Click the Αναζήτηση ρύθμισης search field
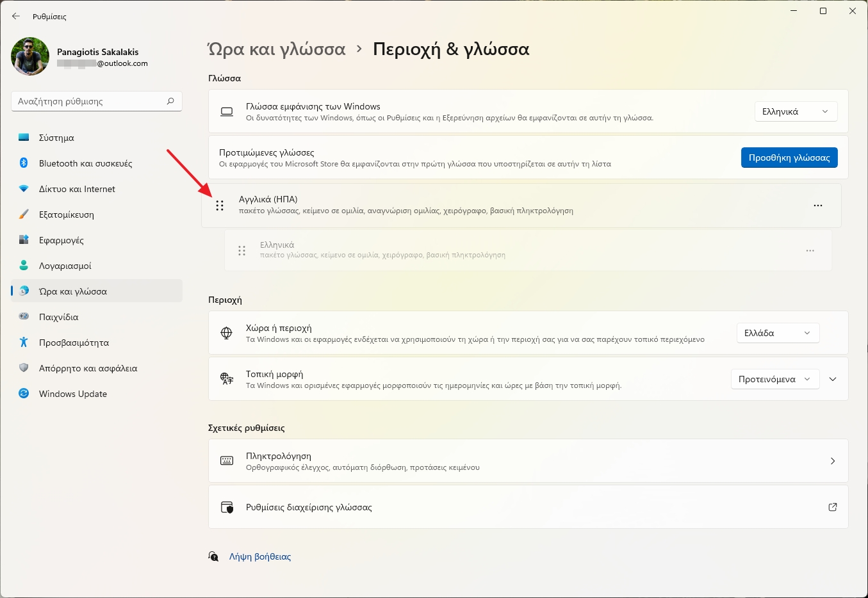This screenshot has height=598, width=868. pyautogui.click(x=88, y=101)
